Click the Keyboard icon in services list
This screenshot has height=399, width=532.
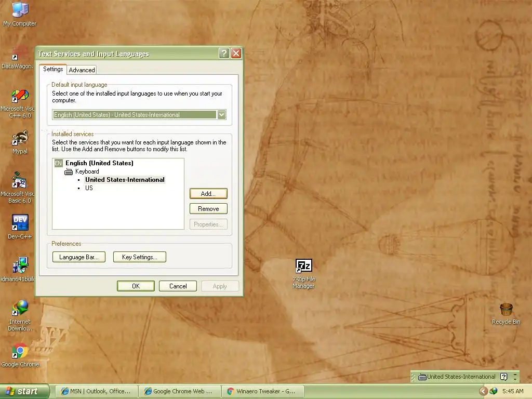pos(69,171)
